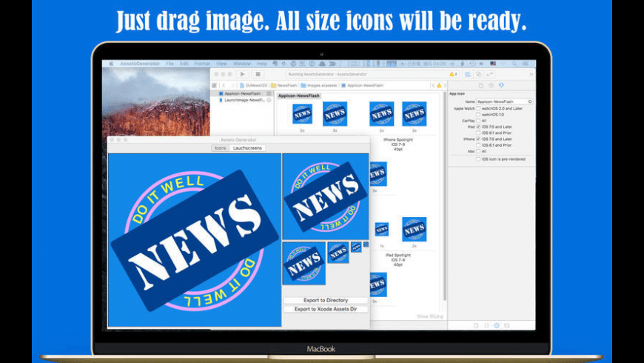Switch to the Lauchscreens tab
The height and width of the screenshot is (363, 644).
[247, 148]
